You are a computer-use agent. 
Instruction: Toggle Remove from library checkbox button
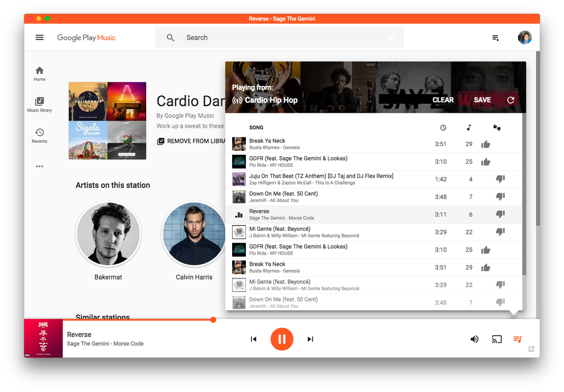pyautogui.click(x=191, y=141)
